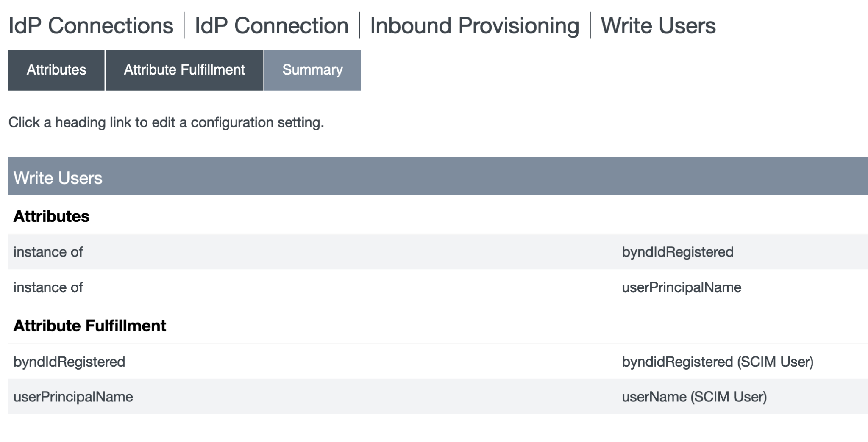Navigate to IdP Connection breadcrumb

[x=271, y=25]
